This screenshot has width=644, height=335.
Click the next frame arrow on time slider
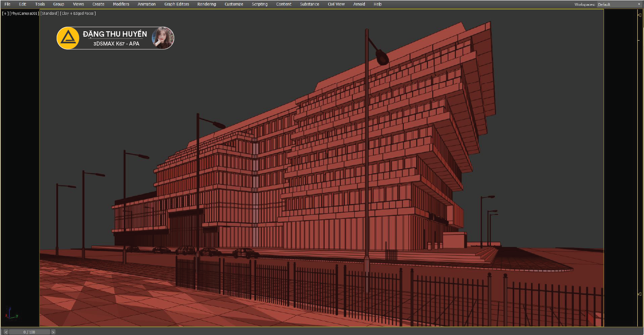[x=53, y=332]
